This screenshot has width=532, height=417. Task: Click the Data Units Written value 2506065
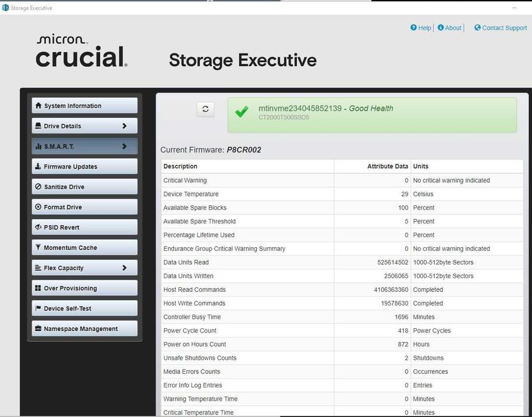(396, 276)
